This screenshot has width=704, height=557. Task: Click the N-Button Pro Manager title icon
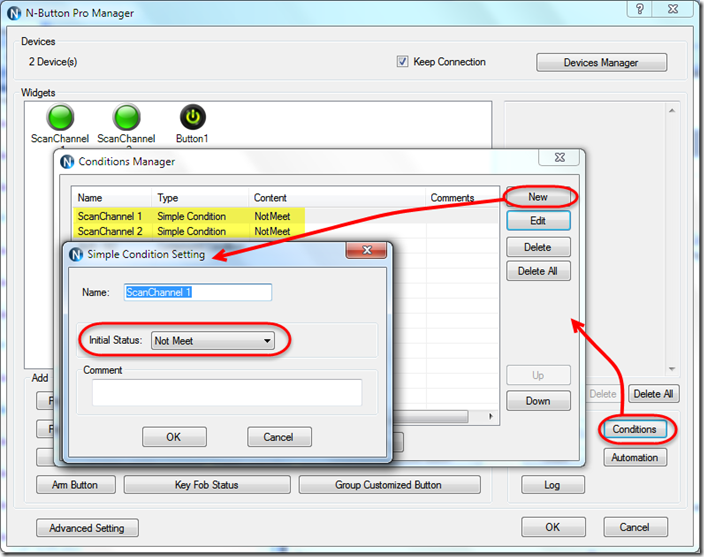(14, 13)
